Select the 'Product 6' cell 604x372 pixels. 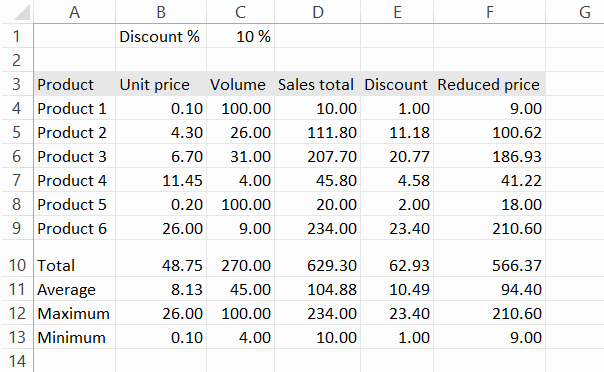74,228
